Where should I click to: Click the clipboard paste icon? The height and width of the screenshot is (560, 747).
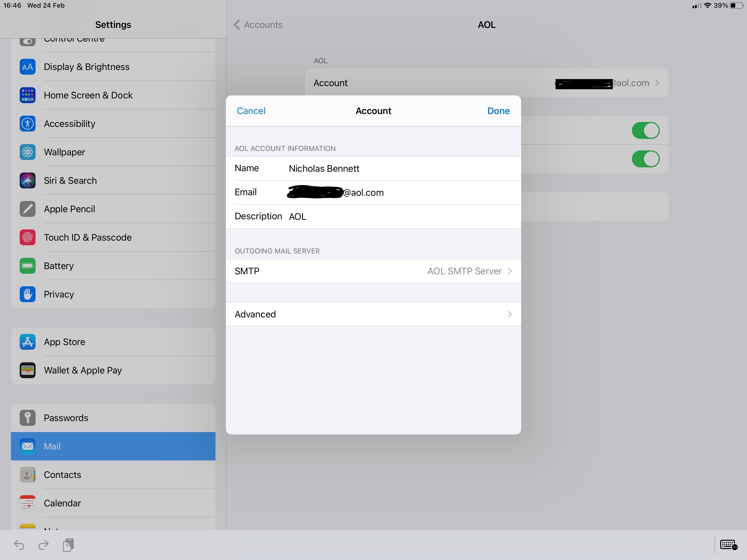point(68,545)
